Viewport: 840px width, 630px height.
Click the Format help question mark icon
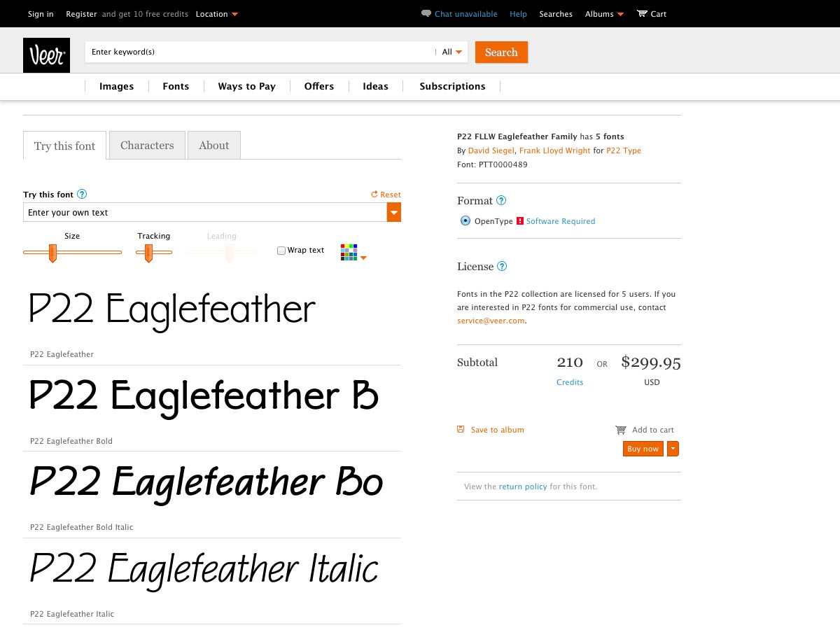pos(501,201)
